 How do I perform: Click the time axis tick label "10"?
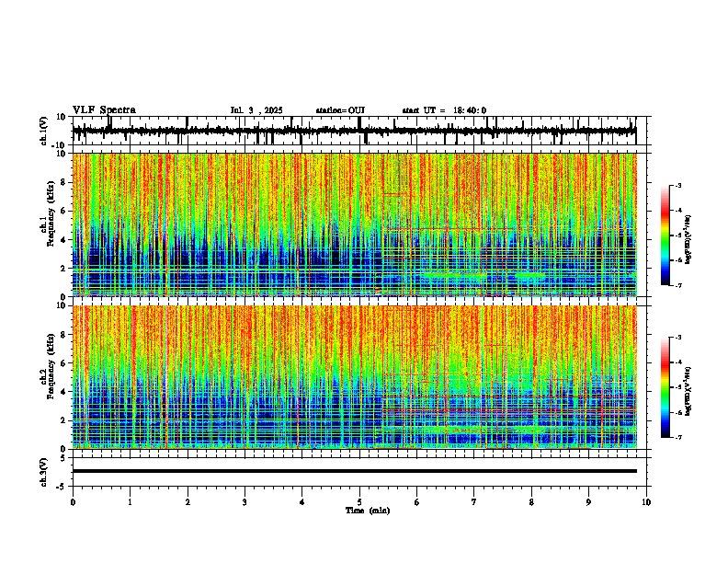pos(646,502)
